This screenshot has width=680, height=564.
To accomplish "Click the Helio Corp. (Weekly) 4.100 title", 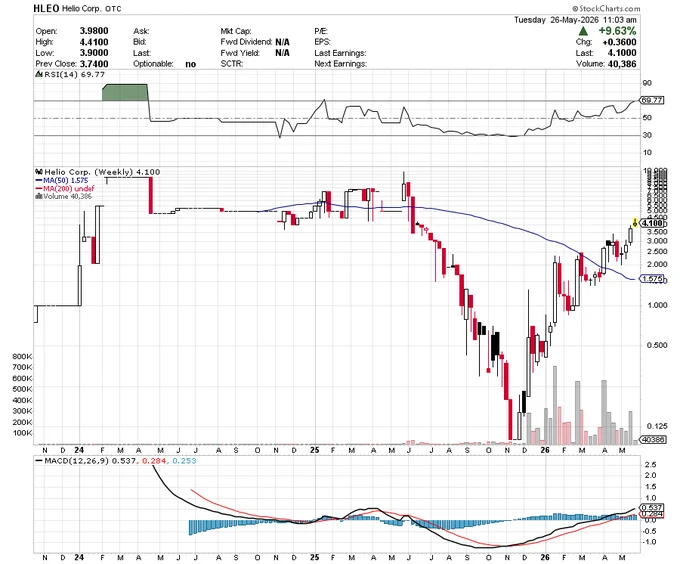I will tap(102, 172).
